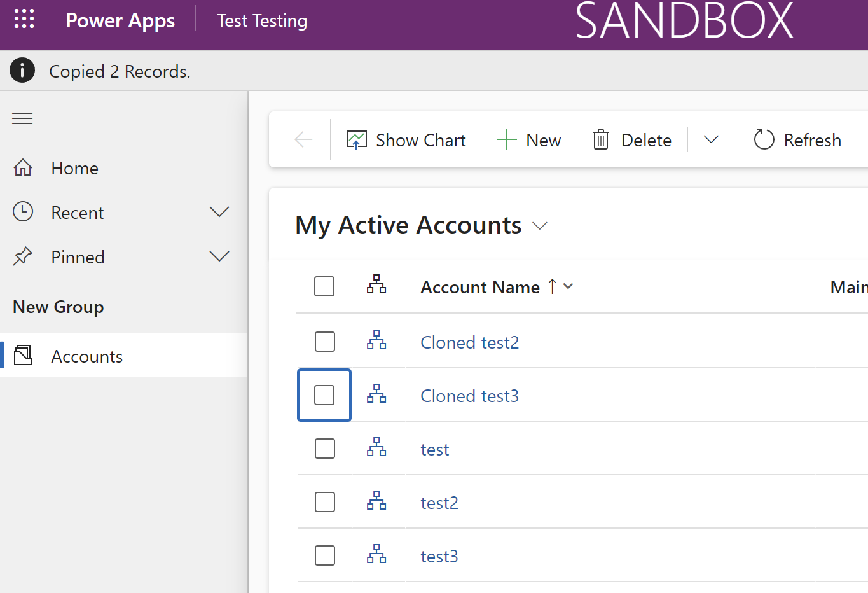
Task: Open hierarchy icon for Cloned test3
Action: pos(376,394)
